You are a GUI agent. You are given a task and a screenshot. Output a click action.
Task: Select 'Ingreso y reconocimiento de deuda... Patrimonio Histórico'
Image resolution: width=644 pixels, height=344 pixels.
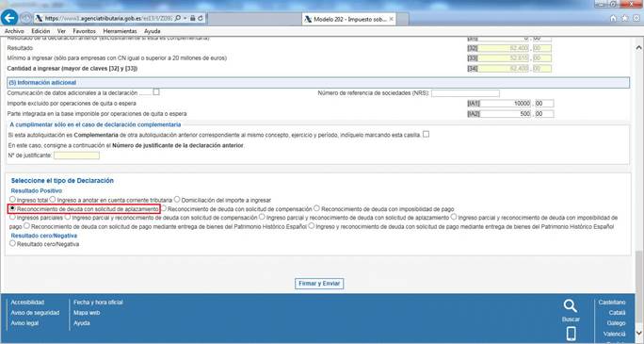tap(312, 225)
